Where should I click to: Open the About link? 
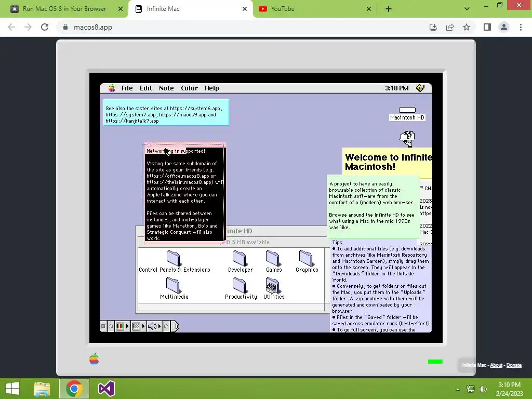click(496, 365)
